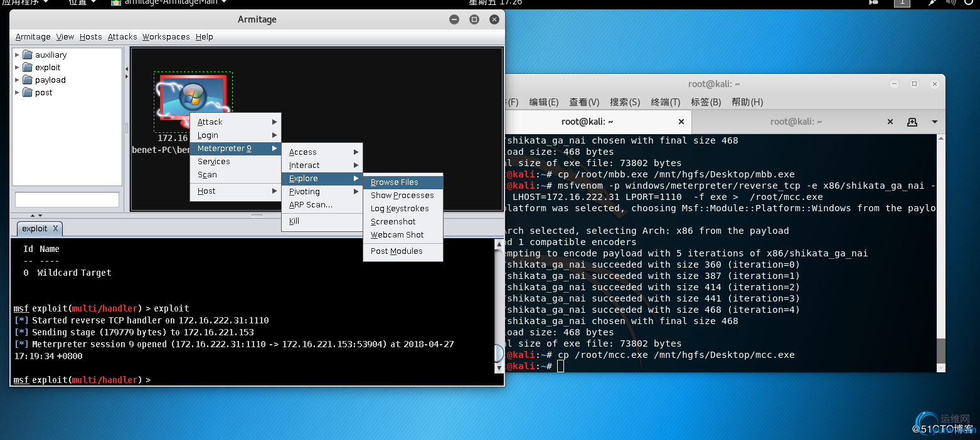Click the post folder icon
The height and width of the screenshot is (440, 980).
point(28,92)
